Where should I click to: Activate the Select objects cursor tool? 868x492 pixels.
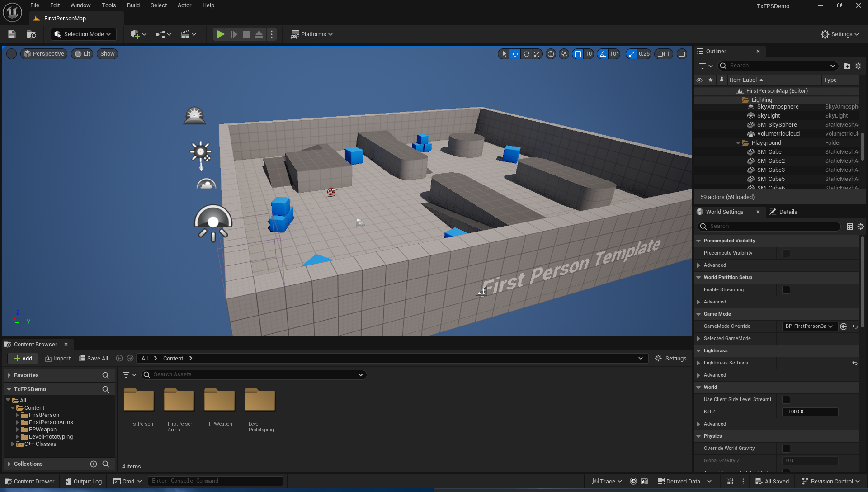tap(504, 54)
